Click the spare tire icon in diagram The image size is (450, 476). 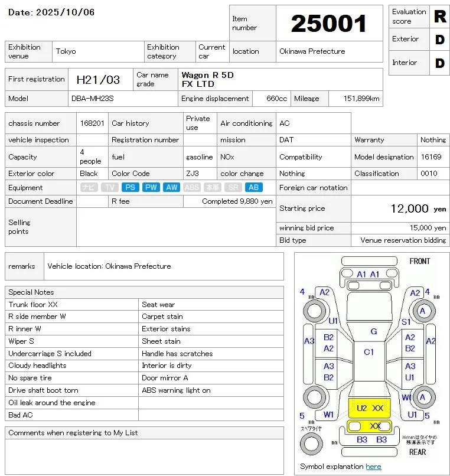point(312,443)
